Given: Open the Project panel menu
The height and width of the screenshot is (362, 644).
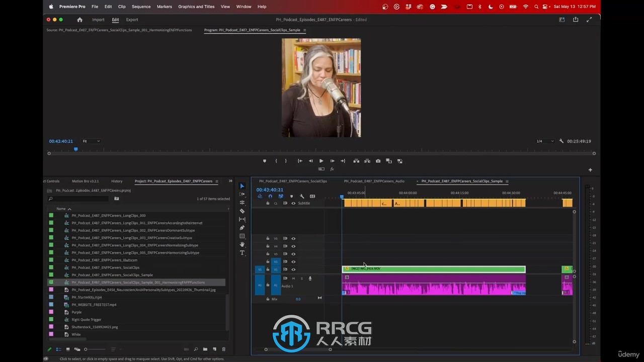Looking at the screenshot, I should click(217, 181).
